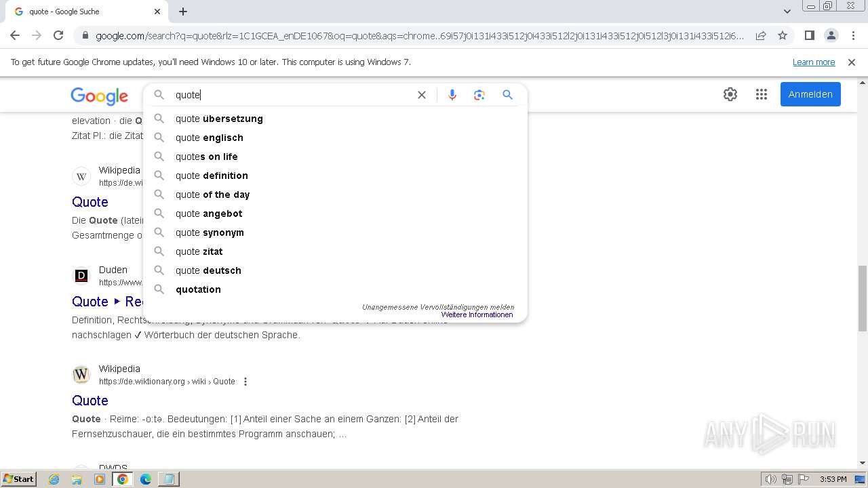Open the volume tray icon
868x488 pixels.
[x=771, y=479]
